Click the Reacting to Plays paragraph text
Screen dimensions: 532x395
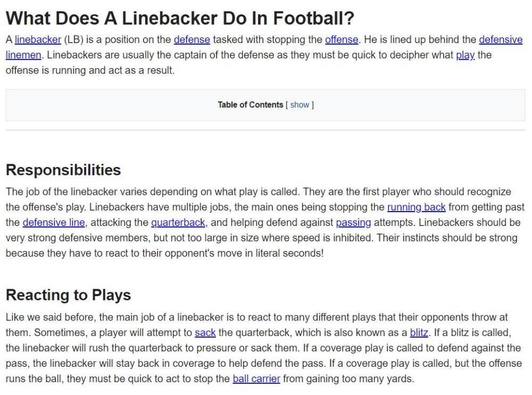coord(264,348)
